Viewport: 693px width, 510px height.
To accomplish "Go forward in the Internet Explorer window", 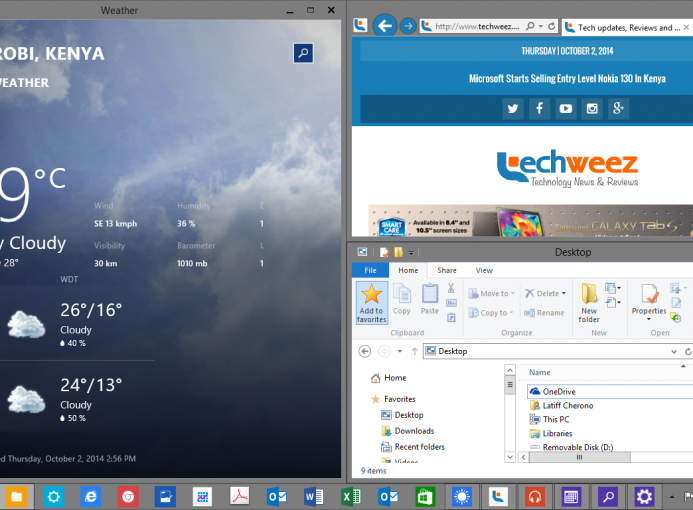I will pyautogui.click(x=408, y=26).
